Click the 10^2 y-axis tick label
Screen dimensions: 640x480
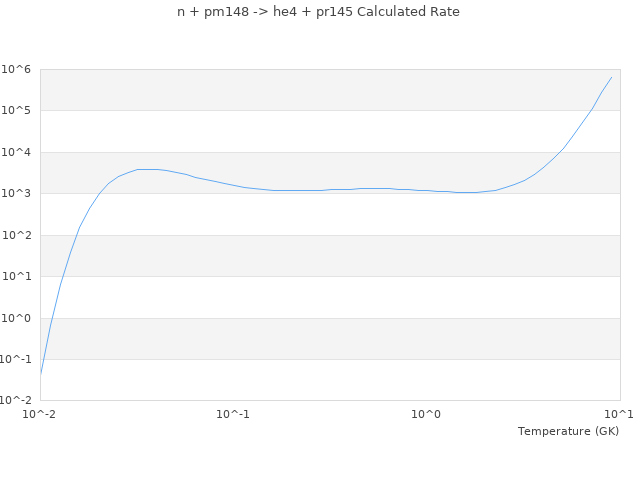click(16, 235)
